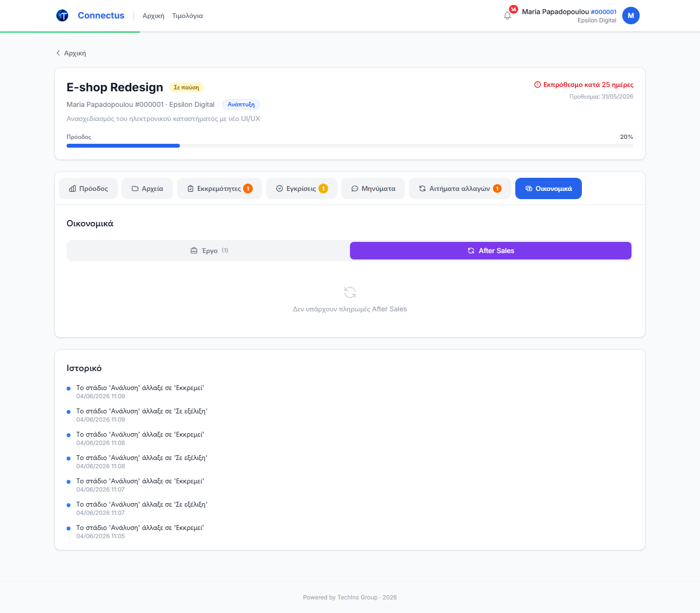
Task: Click the overdue warning icon
Action: (x=538, y=85)
